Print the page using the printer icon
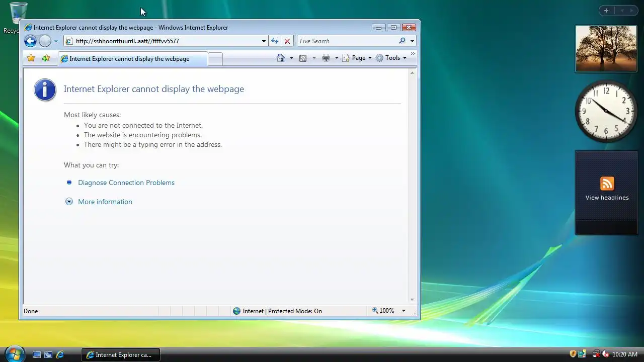 326,58
